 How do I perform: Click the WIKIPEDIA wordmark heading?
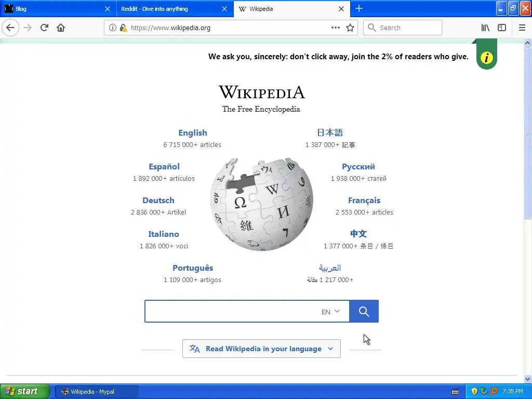pyautogui.click(x=262, y=92)
